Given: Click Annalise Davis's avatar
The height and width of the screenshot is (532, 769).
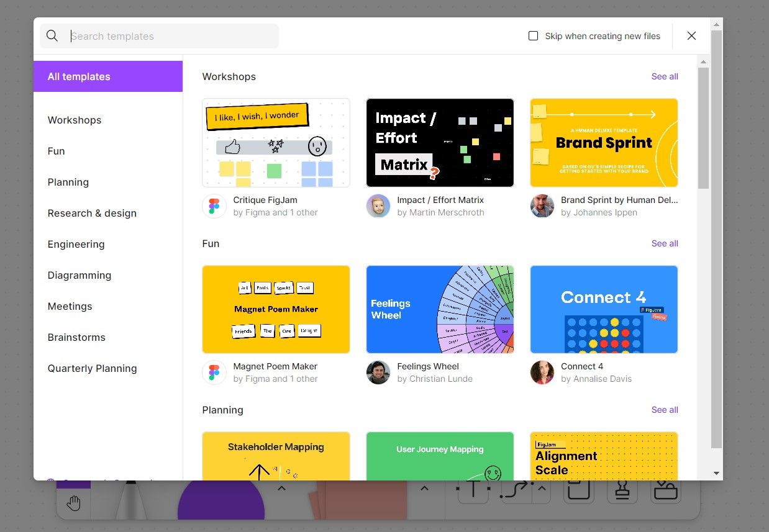Looking at the screenshot, I should (542, 372).
